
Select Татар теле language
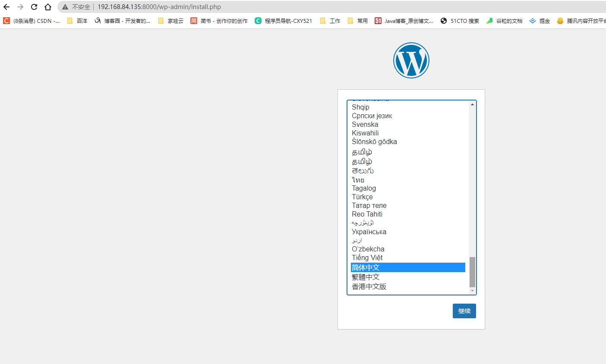tap(408, 205)
